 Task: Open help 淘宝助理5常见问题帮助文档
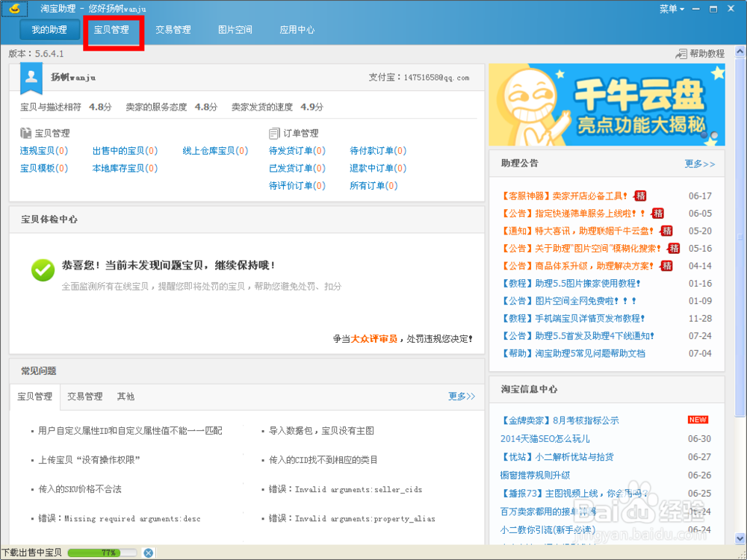tap(573, 353)
